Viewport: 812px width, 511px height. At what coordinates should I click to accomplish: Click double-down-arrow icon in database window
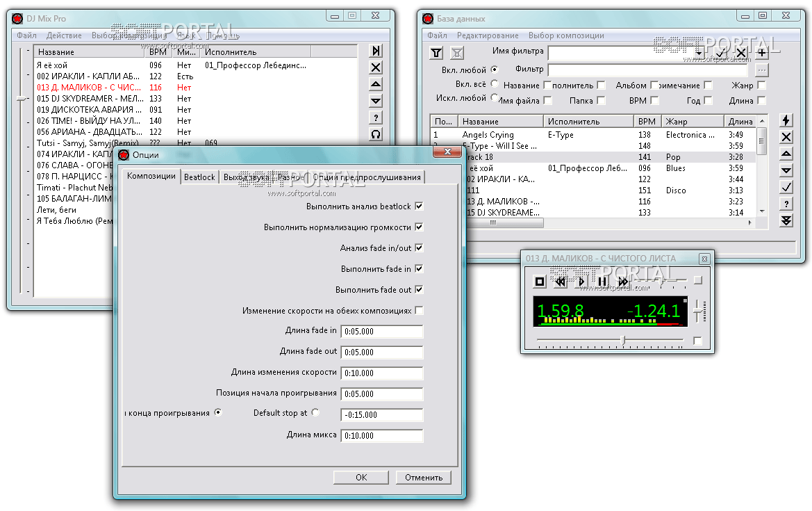click(786, 220)
